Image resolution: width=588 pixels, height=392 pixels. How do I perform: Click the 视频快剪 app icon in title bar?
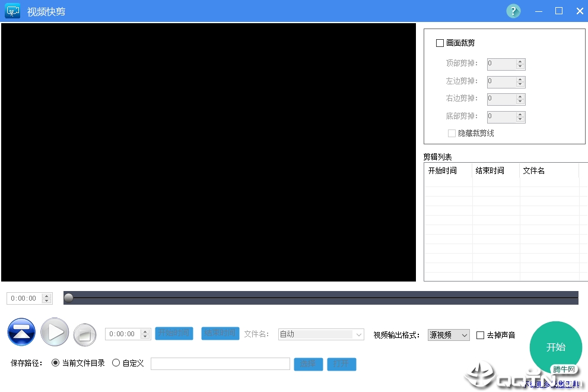pyautogui.click(x=12, y=11)
